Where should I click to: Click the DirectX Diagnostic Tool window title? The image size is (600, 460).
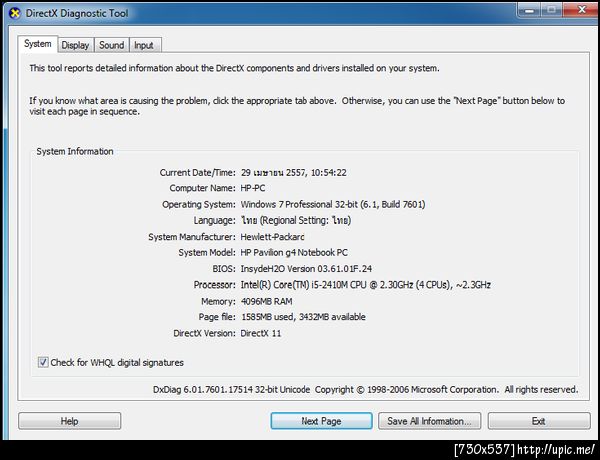pos(77,13)
